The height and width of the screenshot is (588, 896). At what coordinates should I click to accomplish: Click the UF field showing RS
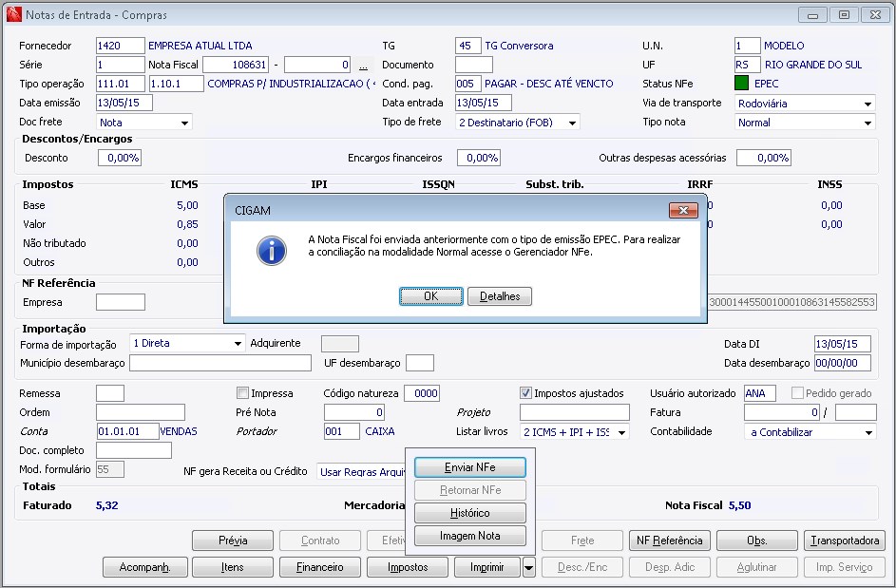click(x=748, y=65)
